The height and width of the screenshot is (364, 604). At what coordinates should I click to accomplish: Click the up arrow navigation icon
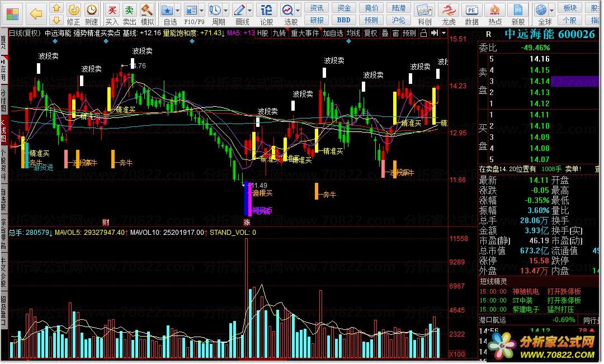pyautogui.click(x=56, y=8)
